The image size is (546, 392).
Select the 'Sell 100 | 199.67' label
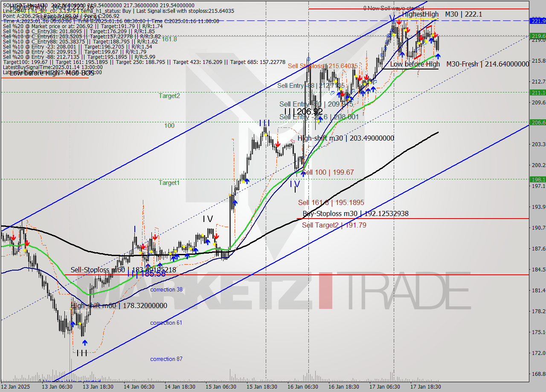click(328, 172)
